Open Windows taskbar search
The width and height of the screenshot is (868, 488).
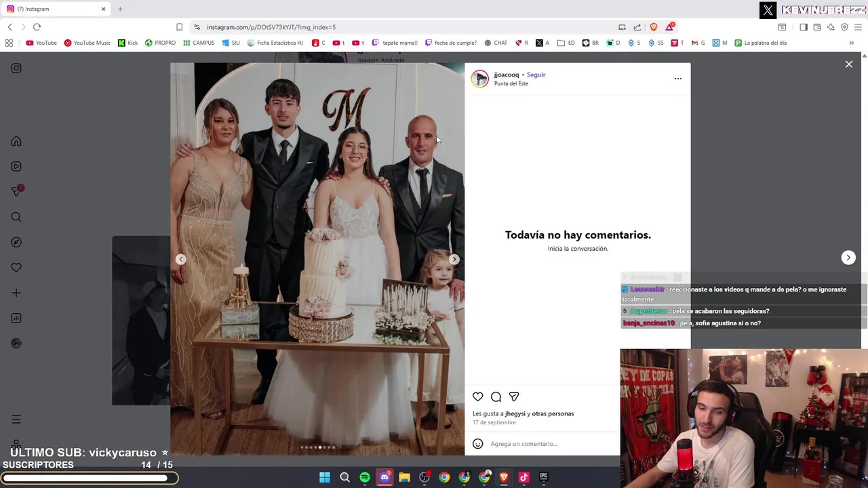(344, 477)
